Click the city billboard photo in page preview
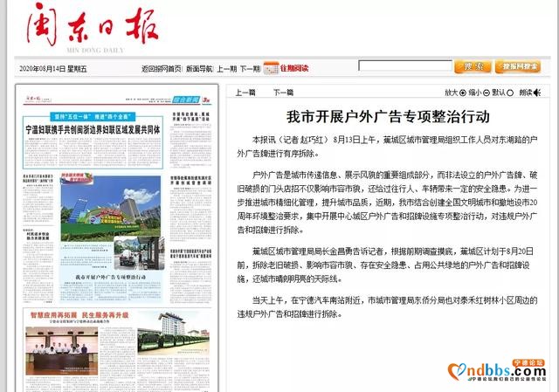This screenshot has width=559, height=392. 111,208
